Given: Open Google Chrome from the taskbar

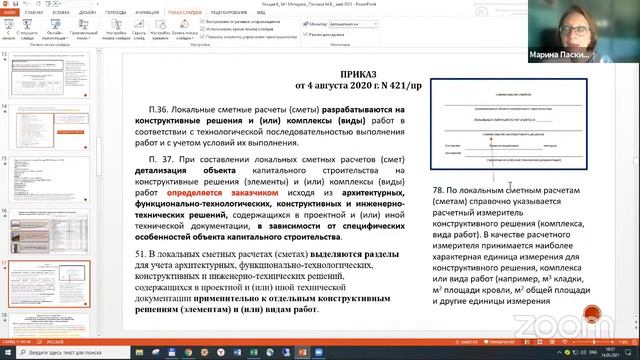Looking at the screenshot, I should (x=188, y=352).
